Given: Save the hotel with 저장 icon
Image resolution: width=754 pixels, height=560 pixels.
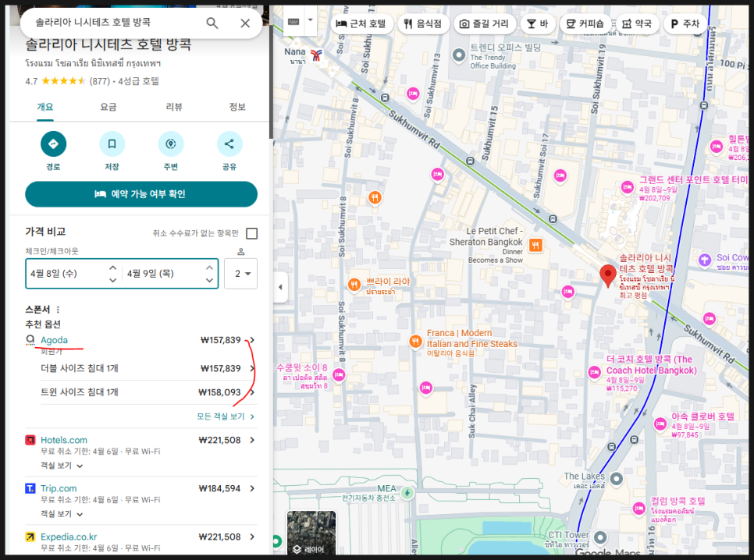Looking at the screenshot, I should (x=112, y=144).
